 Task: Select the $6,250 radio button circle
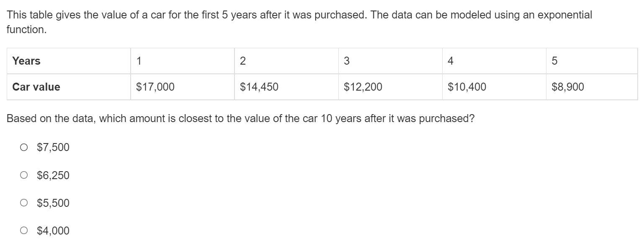[x=24, y=175]
